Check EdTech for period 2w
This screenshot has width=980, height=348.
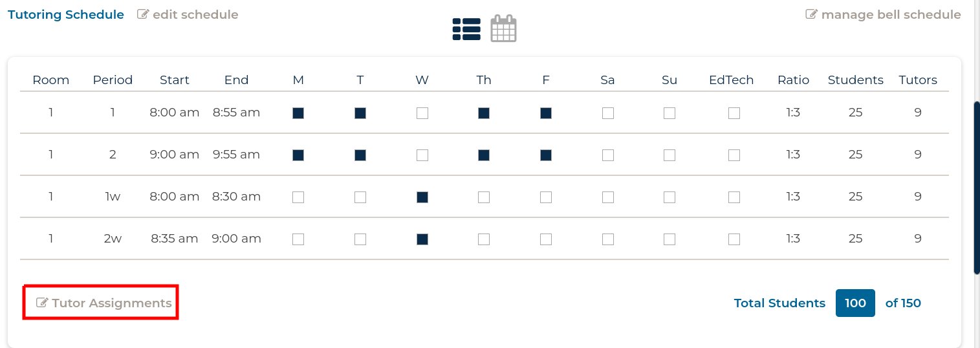tap(734, 239)
